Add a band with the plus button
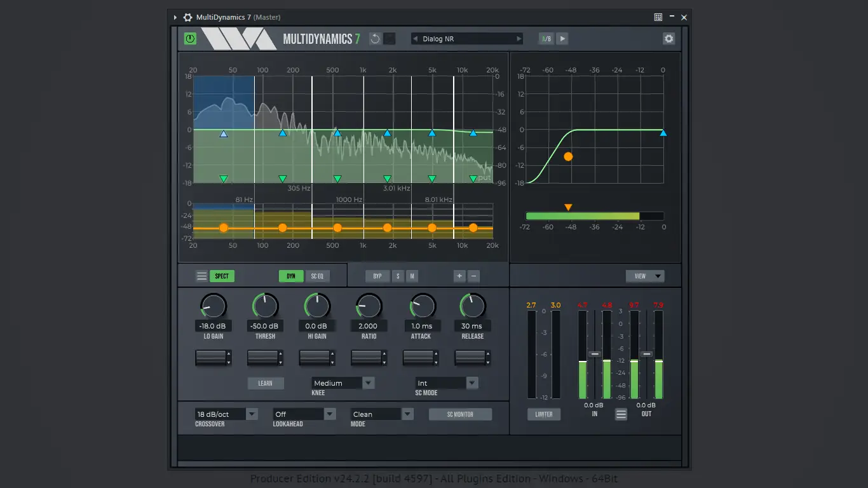868x488 pixels. tap(459, 276)
